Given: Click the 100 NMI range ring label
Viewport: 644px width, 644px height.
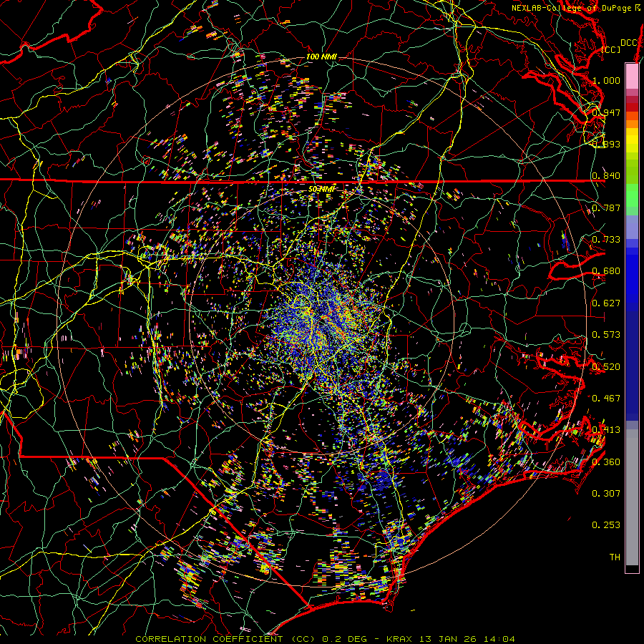Looking at the screenshot, I should (321, 57).
